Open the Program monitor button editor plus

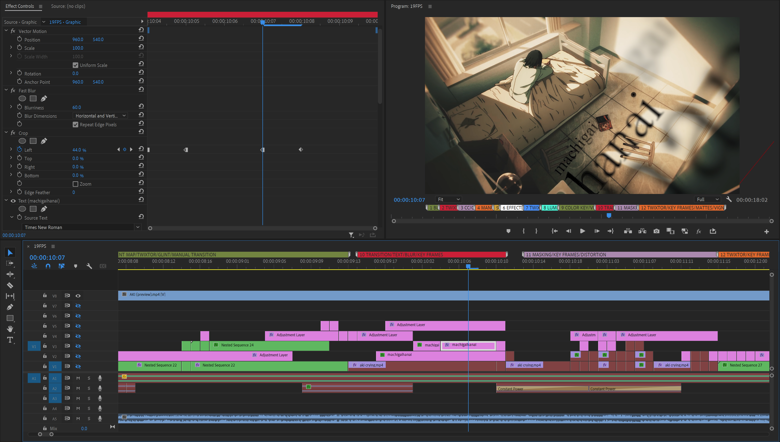[766, 231]
